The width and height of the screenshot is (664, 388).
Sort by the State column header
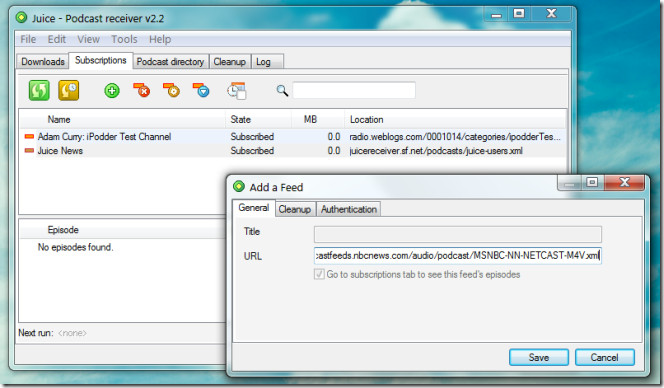pos(258,119)
